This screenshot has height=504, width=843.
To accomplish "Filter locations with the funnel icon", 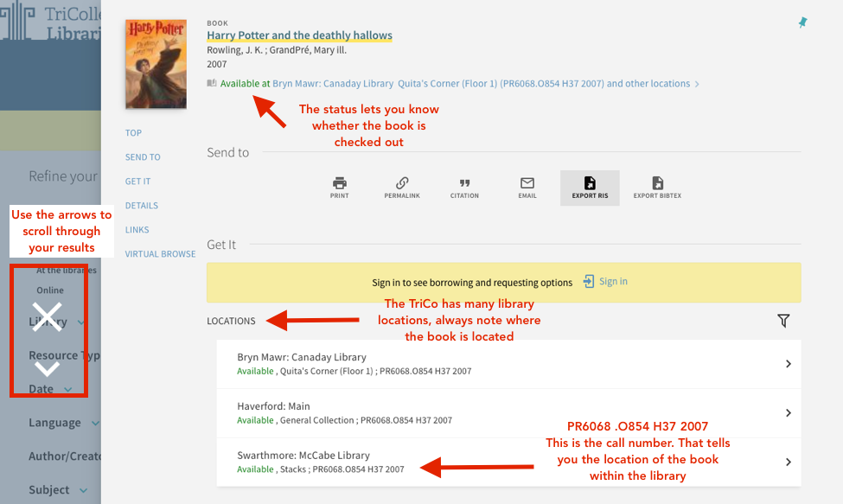I will click(x=783, y=321).
